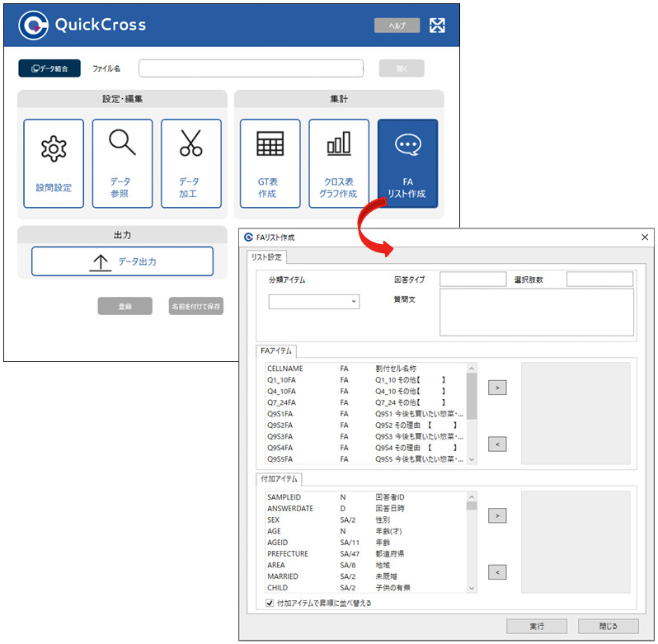
Task: Select the PREFECTURE row
Action: (x=365, y=553)
